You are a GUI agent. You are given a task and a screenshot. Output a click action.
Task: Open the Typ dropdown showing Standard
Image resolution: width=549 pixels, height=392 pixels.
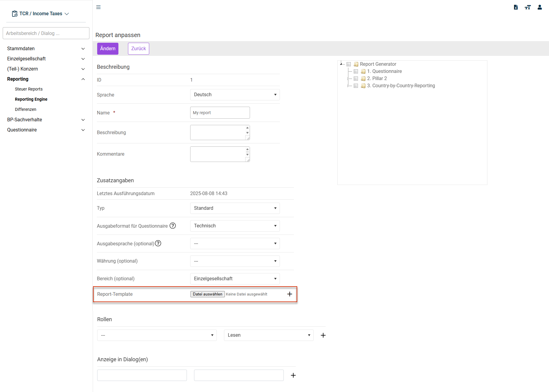pyautogui.click(x=235, y=208)
